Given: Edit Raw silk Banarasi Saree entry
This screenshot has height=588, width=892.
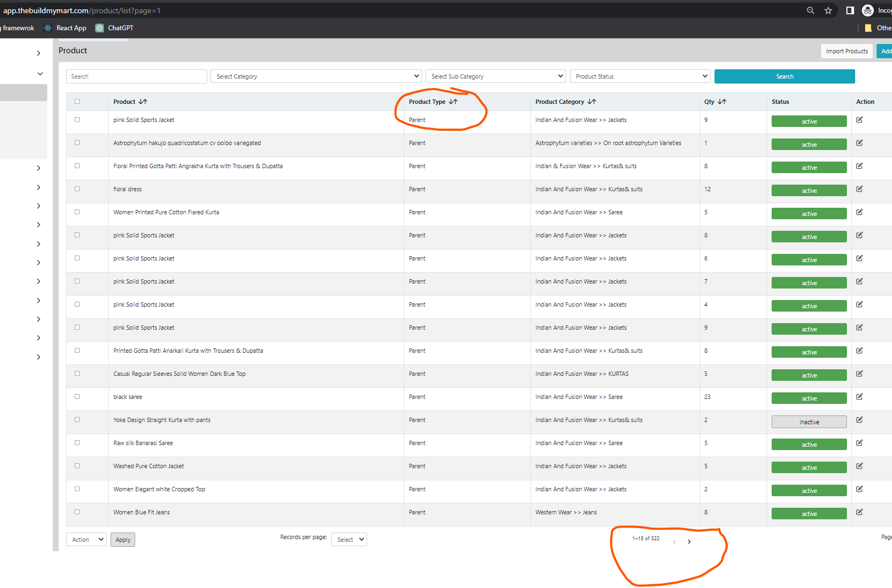Looking at the screenshot, I should (860, 443).
